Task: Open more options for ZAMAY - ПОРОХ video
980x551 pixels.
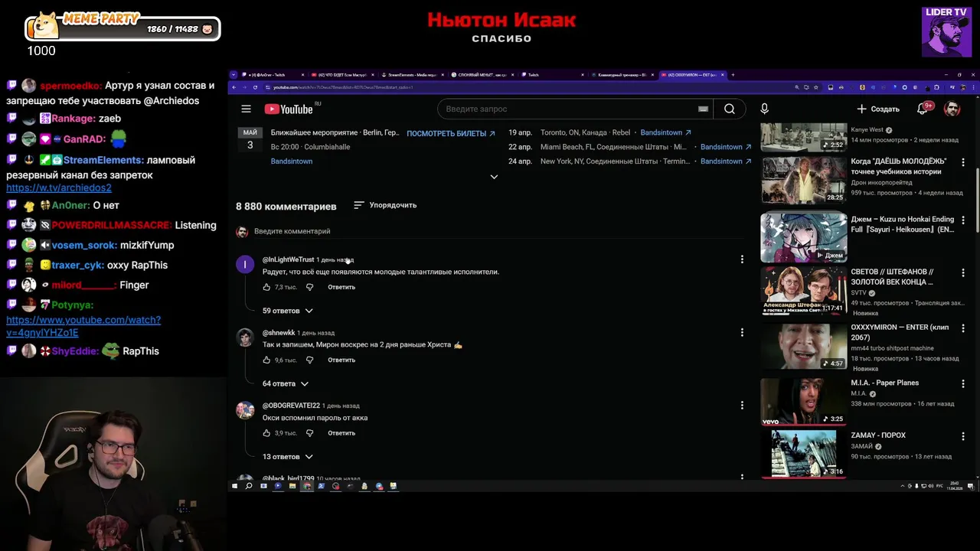Action: [963, 435]
